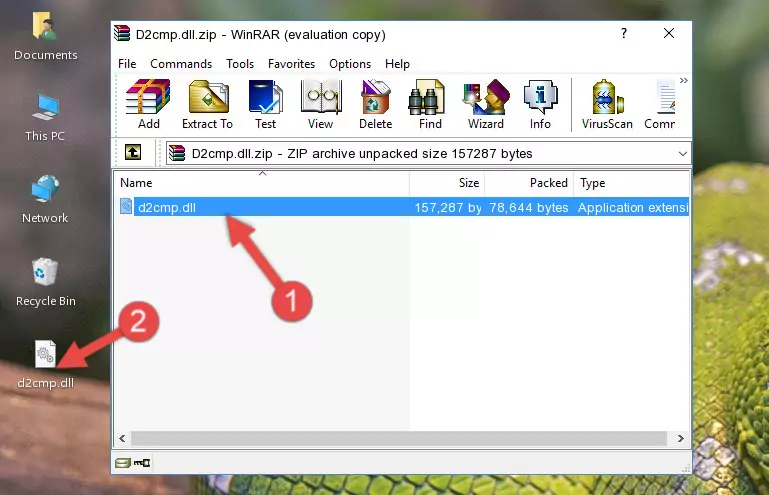Close the WinRAR window
769x495 pixels.
point(669,33)
